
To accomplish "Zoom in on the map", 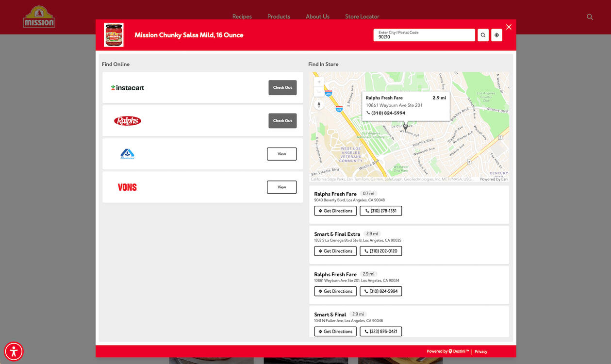I will (x=319, y=82).
